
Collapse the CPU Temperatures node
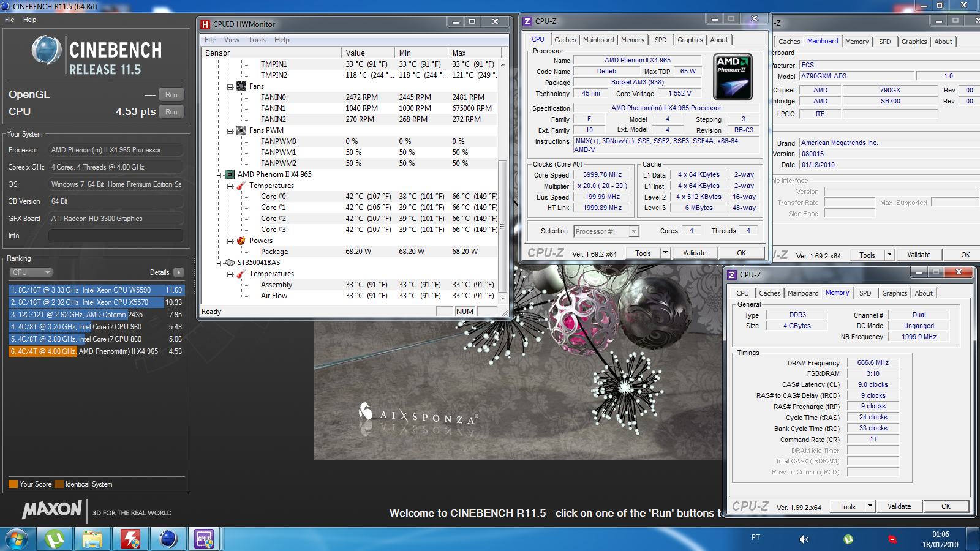230,186
